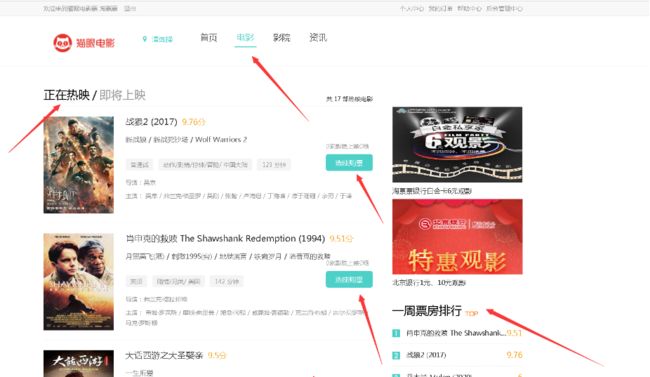The width and height of the screenshot is (650, 377).
Task: Click the Maoyan cat-eye logo
Action: (x=84, y=43)
